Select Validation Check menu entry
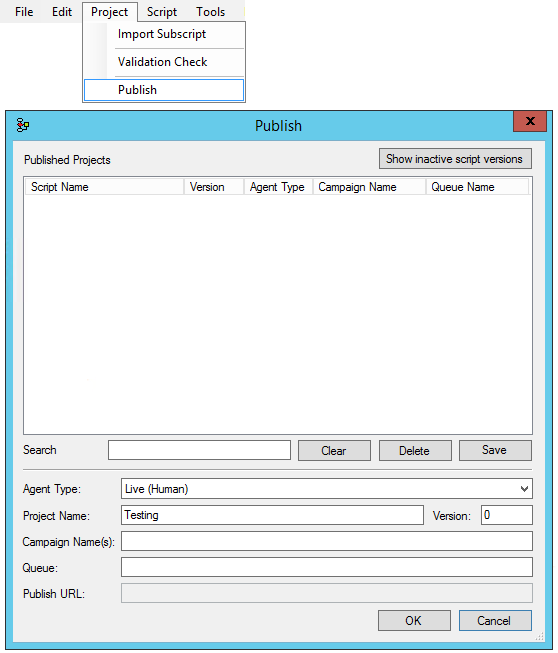Screen dimensions: 558x653 pyautogui.click(x=164, y=62)
